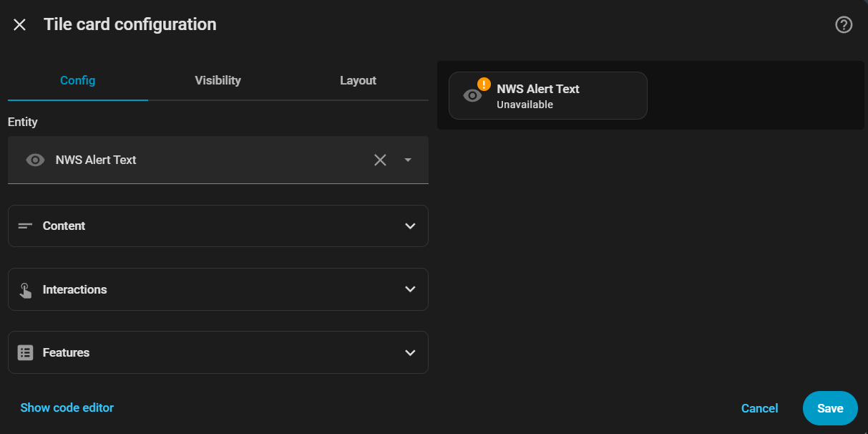The height and width of the screenshot is (434, 868).
Task: Close the Tile card configuration dialog
Action: click(x=19, y=25)
